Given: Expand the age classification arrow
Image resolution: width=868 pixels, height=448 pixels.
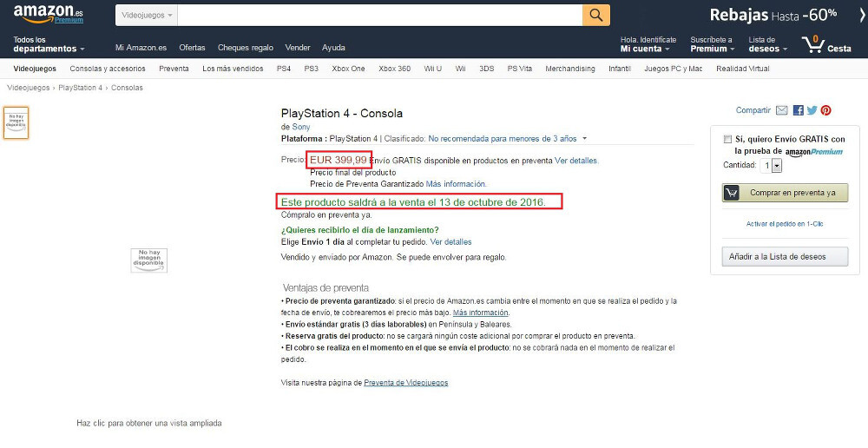Looking at the screenshot, I should click(585, 138).
